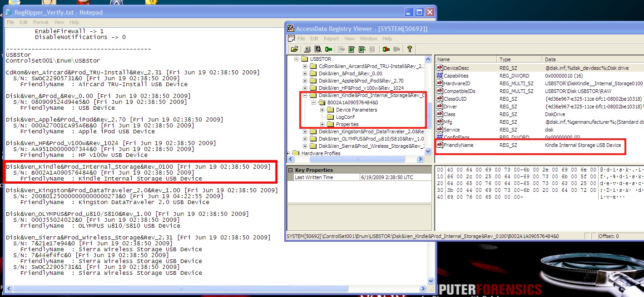Expand the Disk&Ven_&Prod_&Rev_0.00 node
This screenshot has height=297, width=644.
[x=305, y=73]
